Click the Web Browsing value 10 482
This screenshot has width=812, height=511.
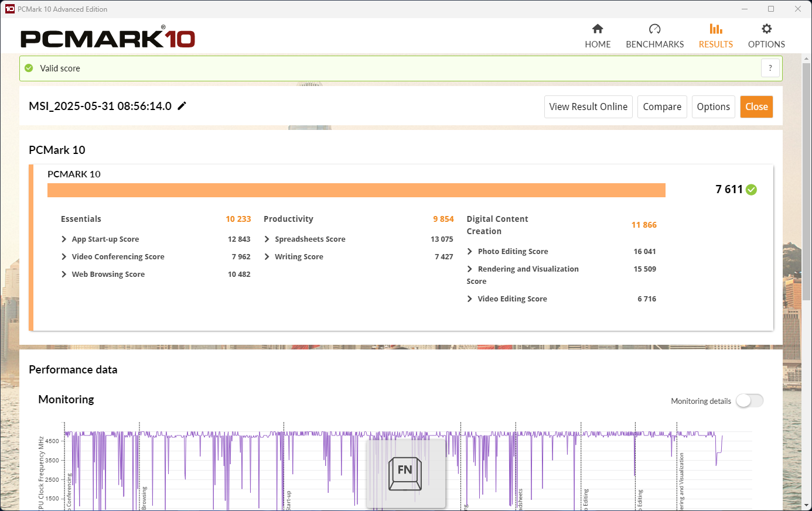point(239,275)
